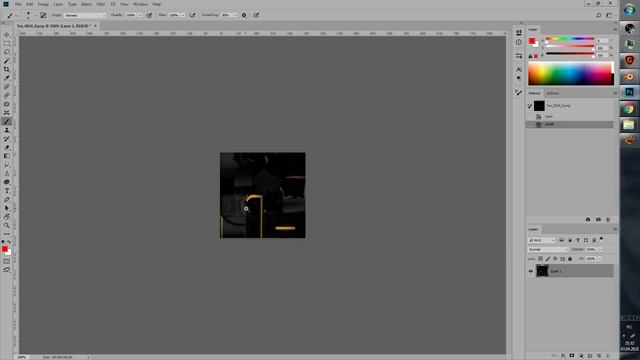Viewport: 640px width, 360px height.
Task: Select the Eyedropper tool
Action: tap(7, 78)
